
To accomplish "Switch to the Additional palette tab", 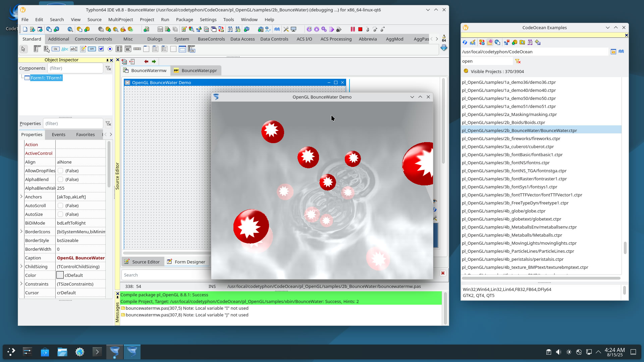I will [58, 39].
